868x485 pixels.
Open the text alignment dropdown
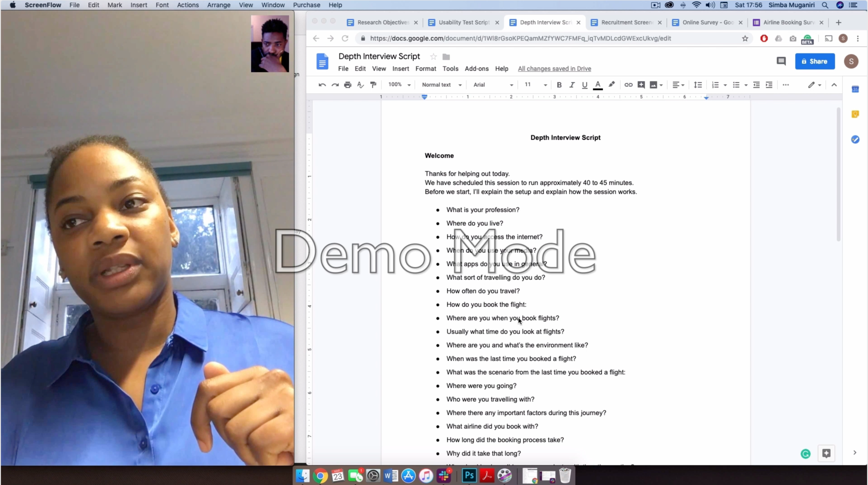coord(678,85)
